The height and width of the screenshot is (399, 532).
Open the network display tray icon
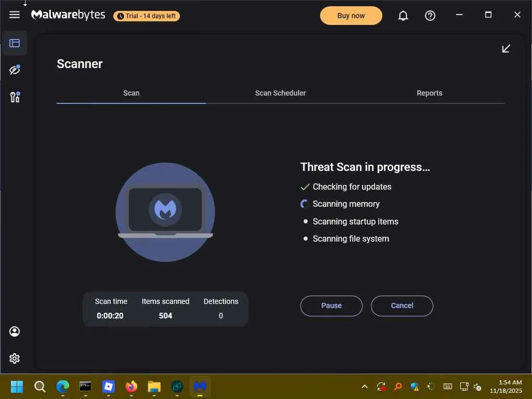(464, 387)
